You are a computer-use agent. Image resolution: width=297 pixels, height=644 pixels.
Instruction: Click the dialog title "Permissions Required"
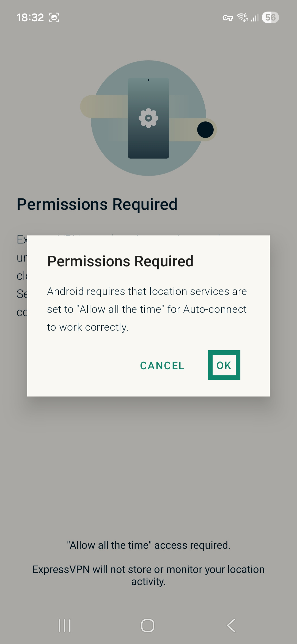(120, 261)
